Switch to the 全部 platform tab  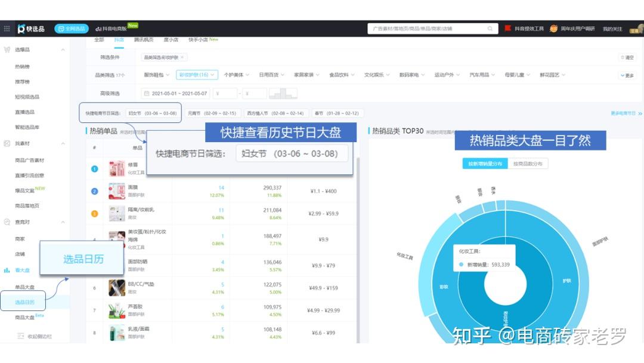click(x=99, y=39)
